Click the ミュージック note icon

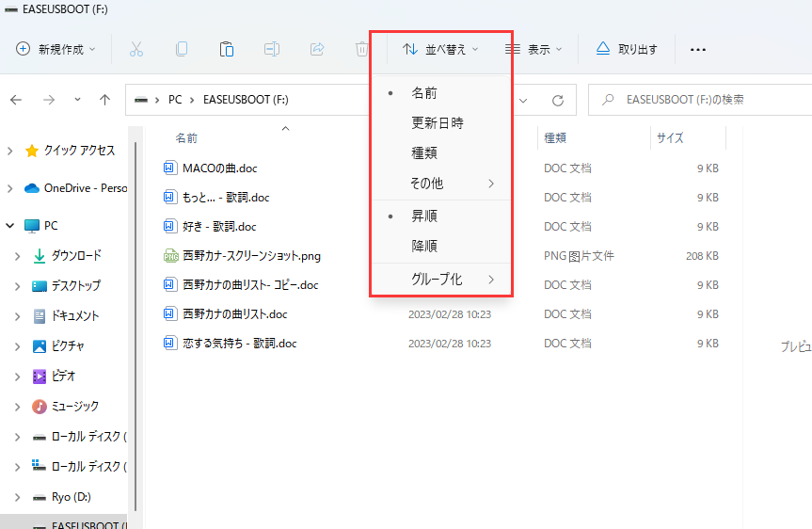click(x=40, y=407)
